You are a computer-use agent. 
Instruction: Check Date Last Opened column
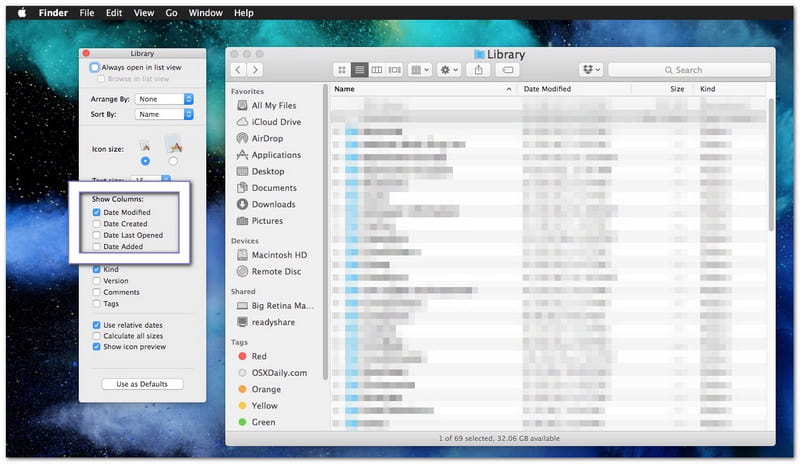96,235
